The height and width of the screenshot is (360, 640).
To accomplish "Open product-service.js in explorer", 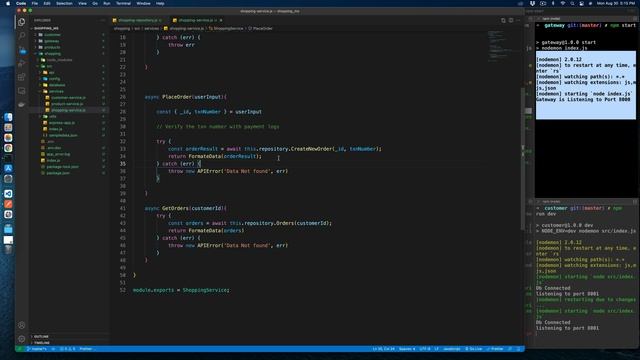I will pos(67,104).
